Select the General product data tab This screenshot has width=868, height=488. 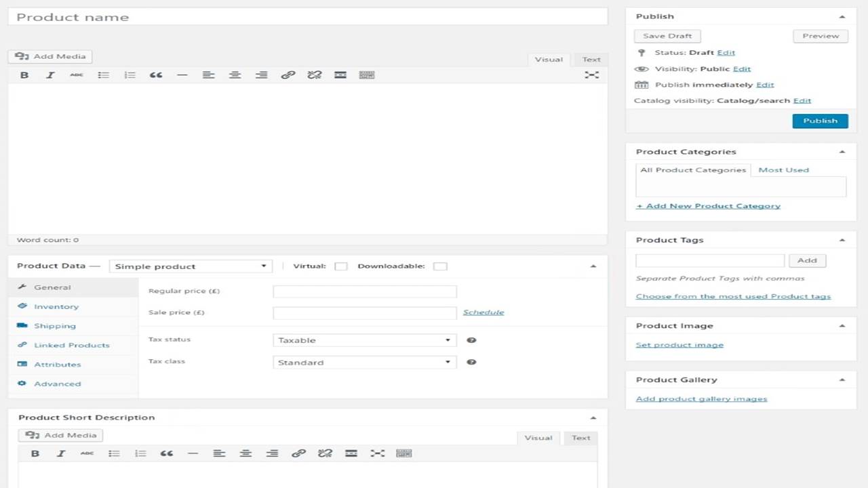(x=73, y=287)
